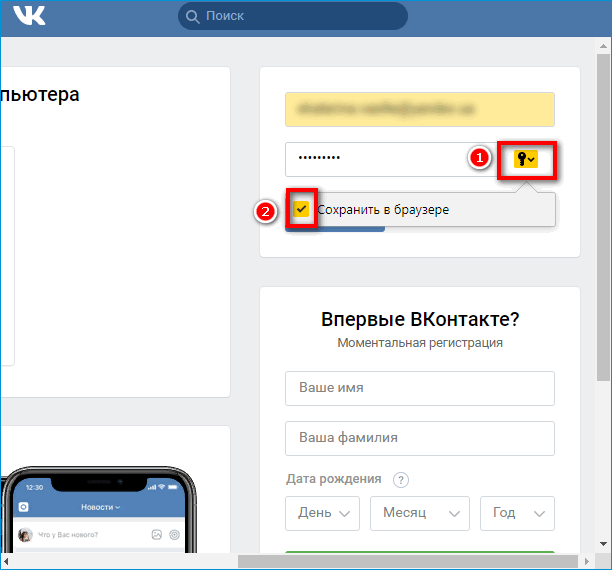
Task: Click the live broadcast icon in phone mockup
Action: coord(174,534)
